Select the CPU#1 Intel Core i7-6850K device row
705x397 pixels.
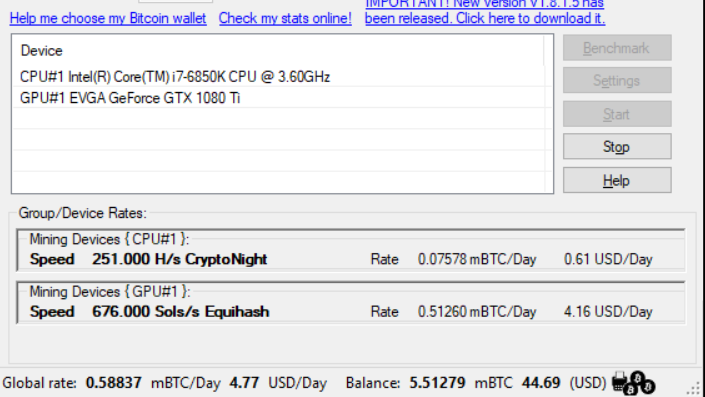point(282,76)
